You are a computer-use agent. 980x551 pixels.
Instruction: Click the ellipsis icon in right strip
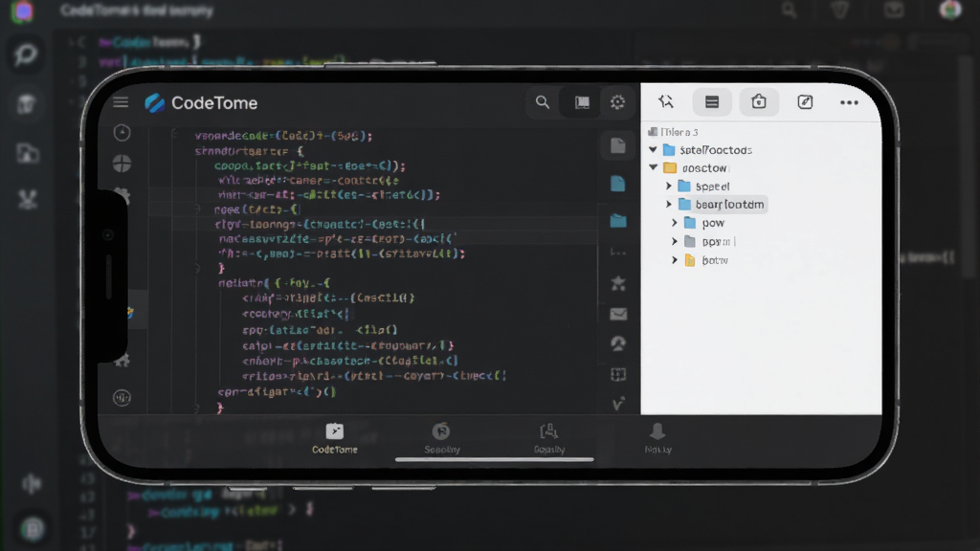[x=618, y=253]
